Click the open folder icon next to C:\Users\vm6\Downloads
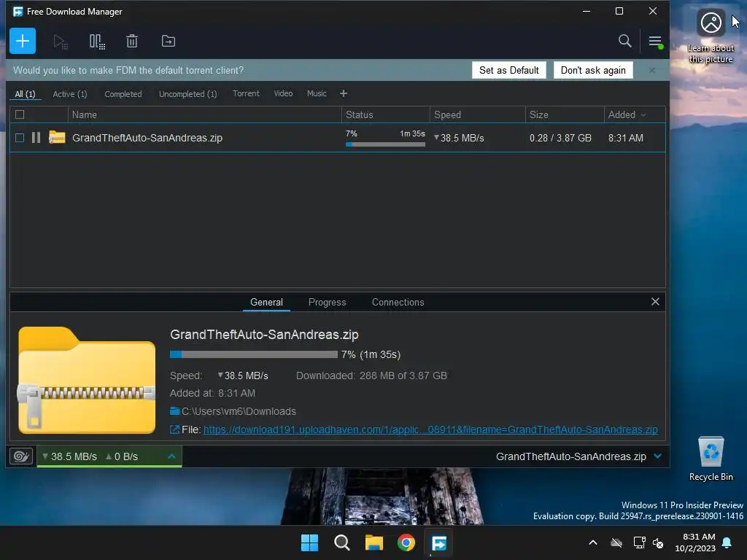The image size is (747, 560). [x=175, y=411]
